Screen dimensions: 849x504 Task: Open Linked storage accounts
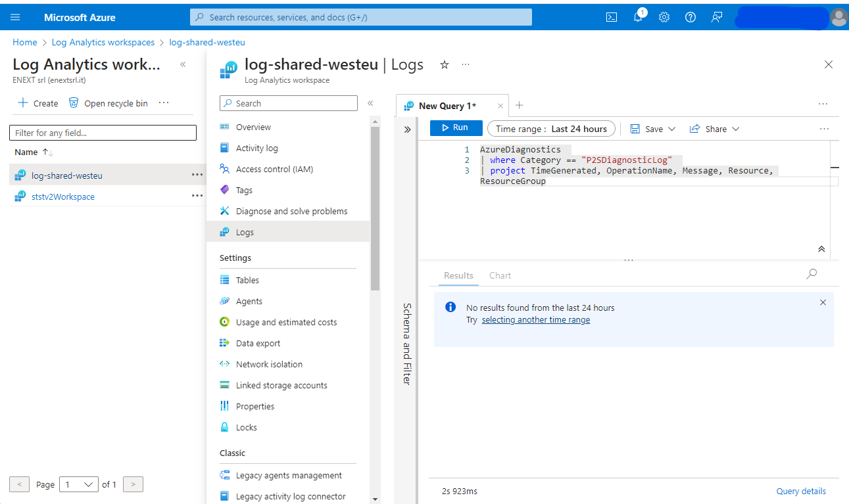tap(288, 385)
